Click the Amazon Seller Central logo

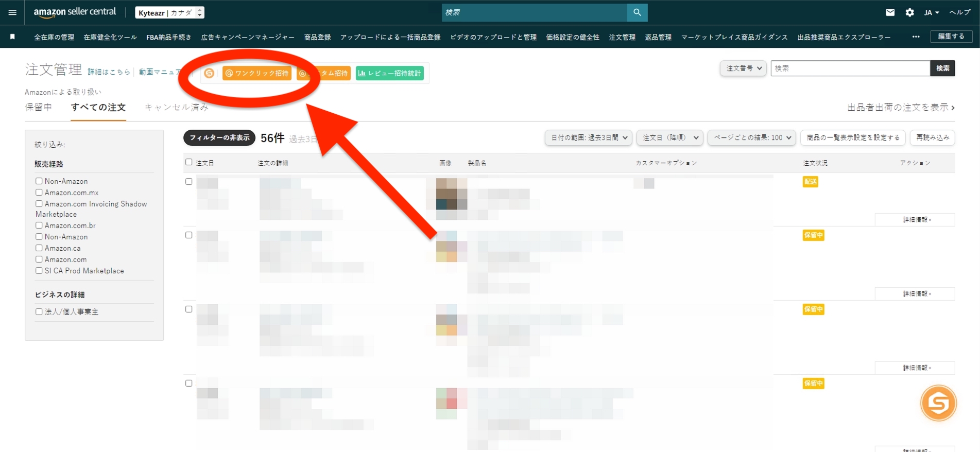pos(75,12)
